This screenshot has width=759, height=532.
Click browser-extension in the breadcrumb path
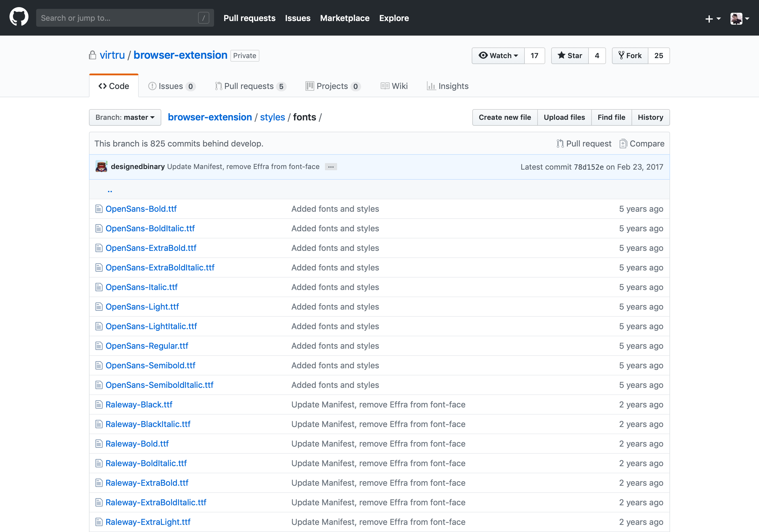tap(210, 117)
